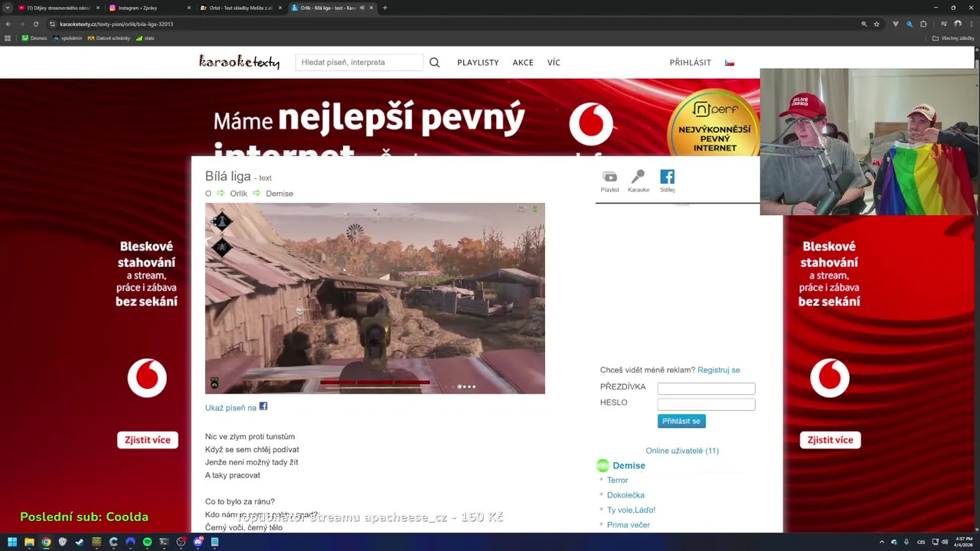Open the song Terror

pos(617,480)
